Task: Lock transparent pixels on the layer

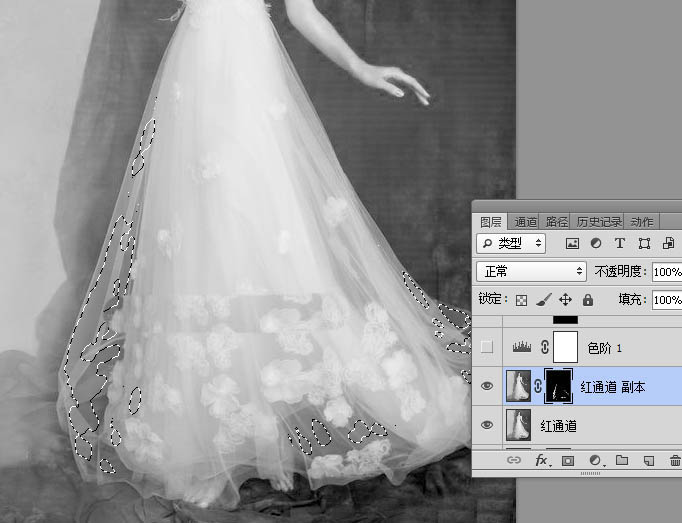Action: [521, 300]
